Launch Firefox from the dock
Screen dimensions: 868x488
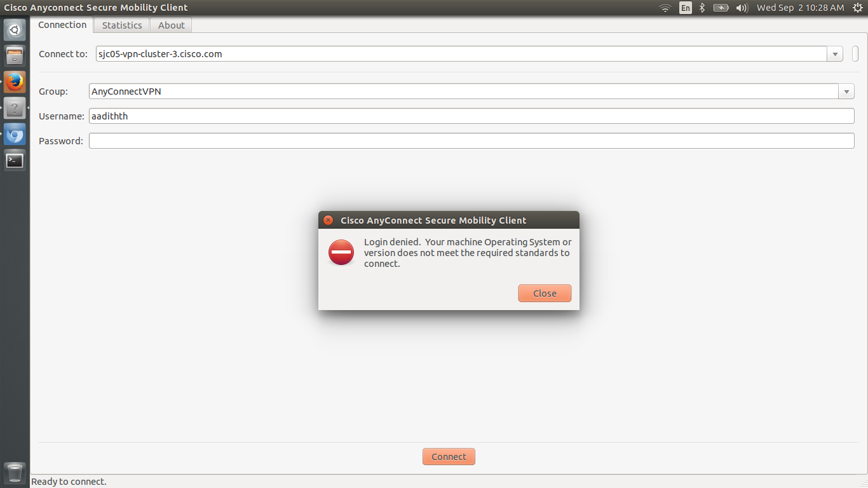pyautogui.click(x=15, y=82)
